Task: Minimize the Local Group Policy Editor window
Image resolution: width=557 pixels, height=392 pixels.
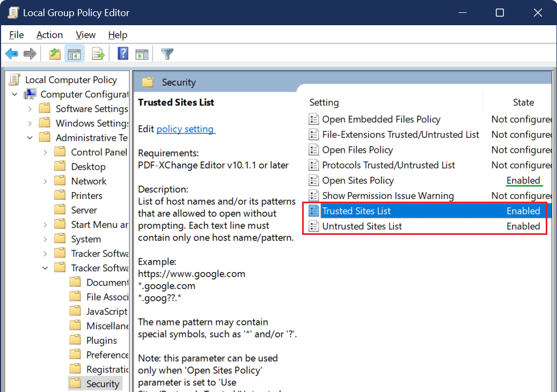Action: [x=463, y=13]
